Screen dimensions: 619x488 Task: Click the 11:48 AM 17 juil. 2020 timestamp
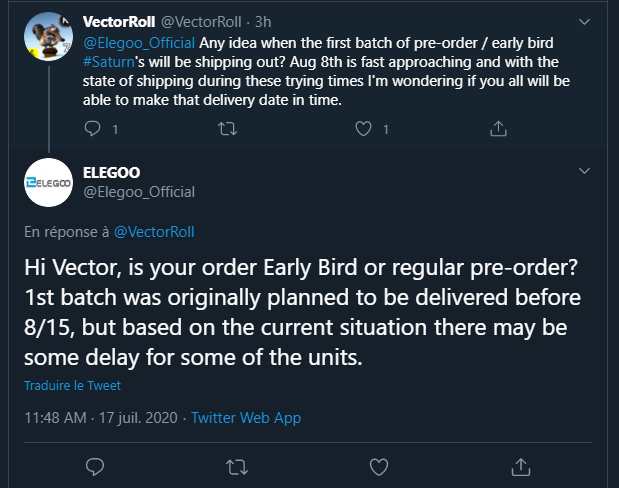(x=102, y=418)
